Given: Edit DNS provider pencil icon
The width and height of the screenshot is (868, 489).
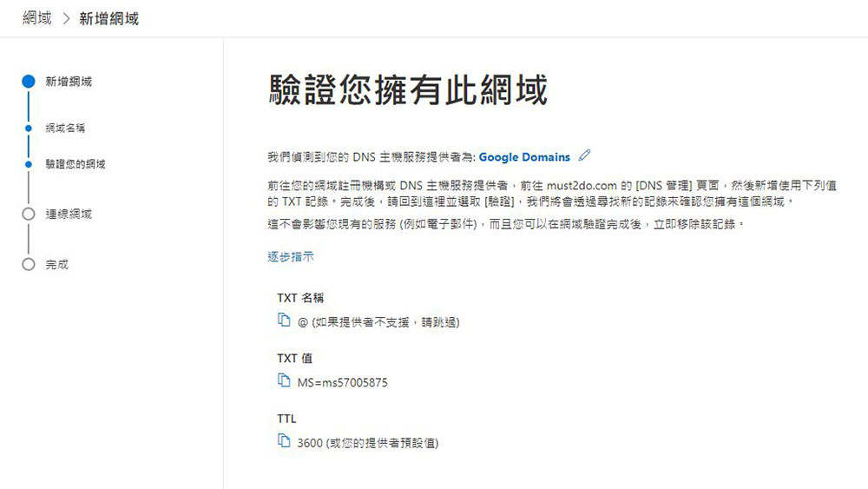Looking at the screenshot, I should click(584, 155).
